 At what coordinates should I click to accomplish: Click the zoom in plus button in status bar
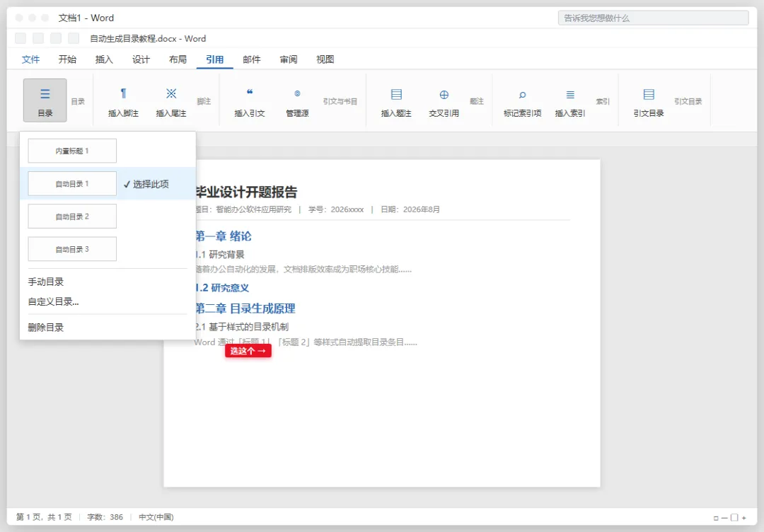pyautogui.click(x=744, y=518)
